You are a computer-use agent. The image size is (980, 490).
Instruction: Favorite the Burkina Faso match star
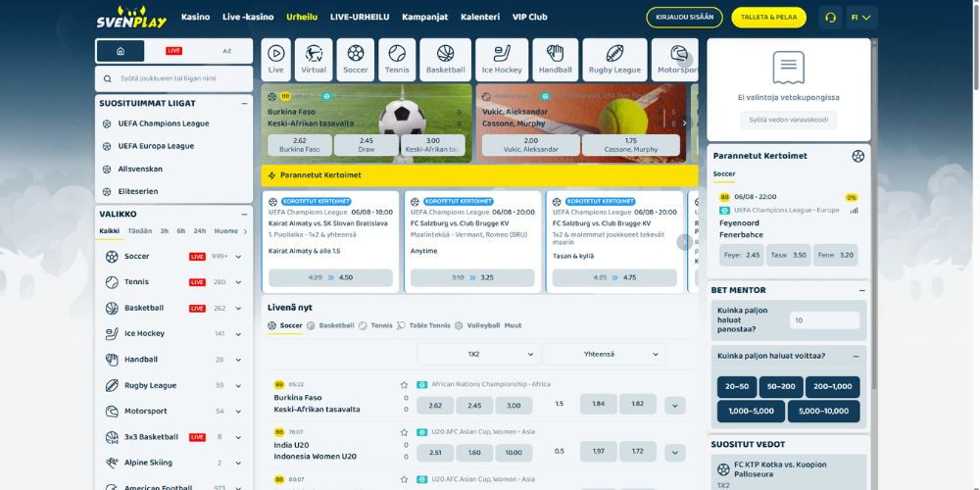coord(404,385)
